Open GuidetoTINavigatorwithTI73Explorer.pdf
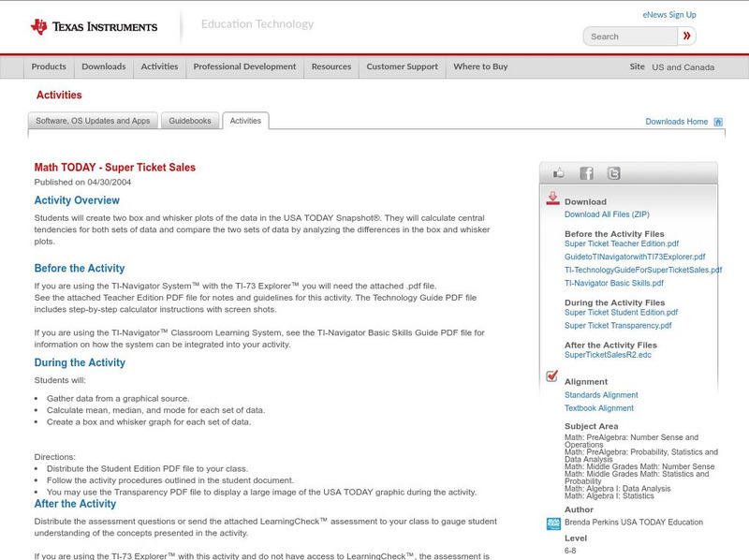Image resolution: width=749 pixels, height=560 pixels. (635, 257)
